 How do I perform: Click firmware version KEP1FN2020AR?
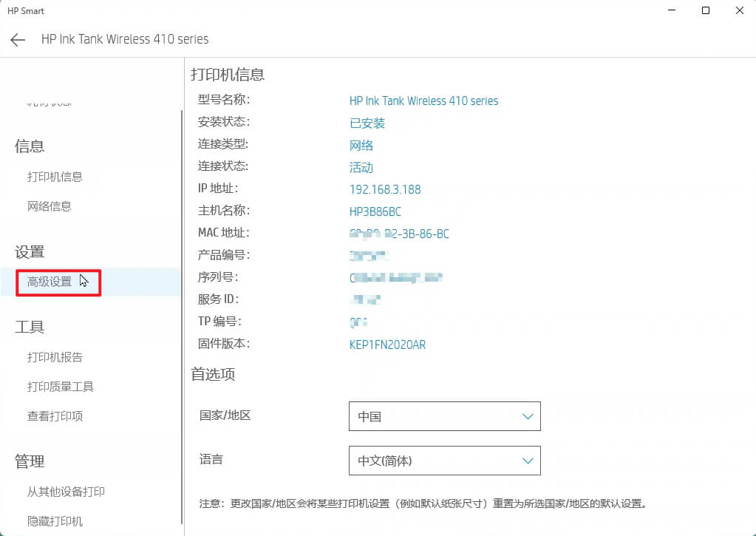click(387, 345)
